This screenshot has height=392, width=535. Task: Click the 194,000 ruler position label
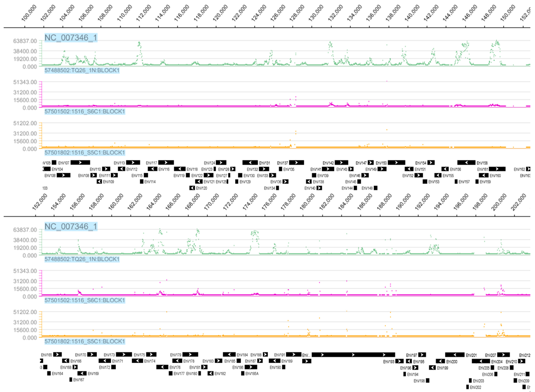coord(441,202)
